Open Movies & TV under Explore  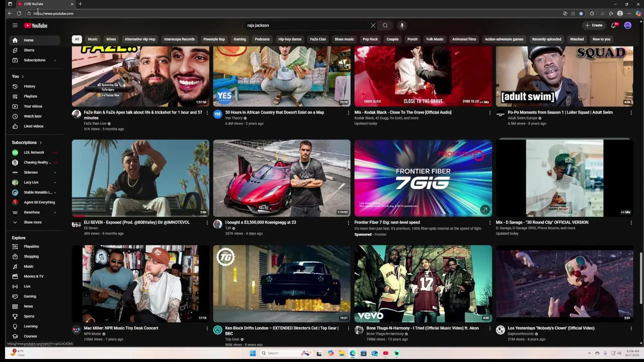pos(34,276)
